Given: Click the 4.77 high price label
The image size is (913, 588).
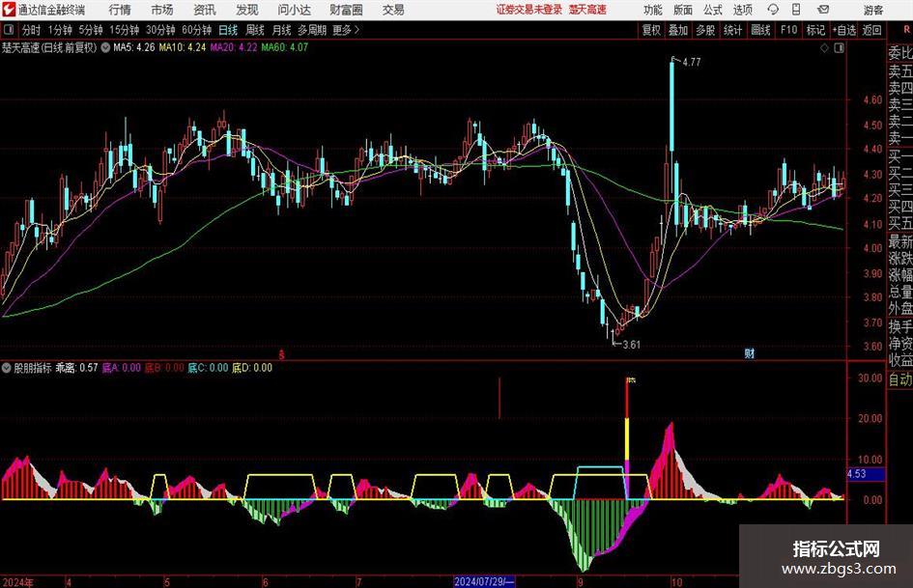Looking at the screenshot, I should click(692, 63).
